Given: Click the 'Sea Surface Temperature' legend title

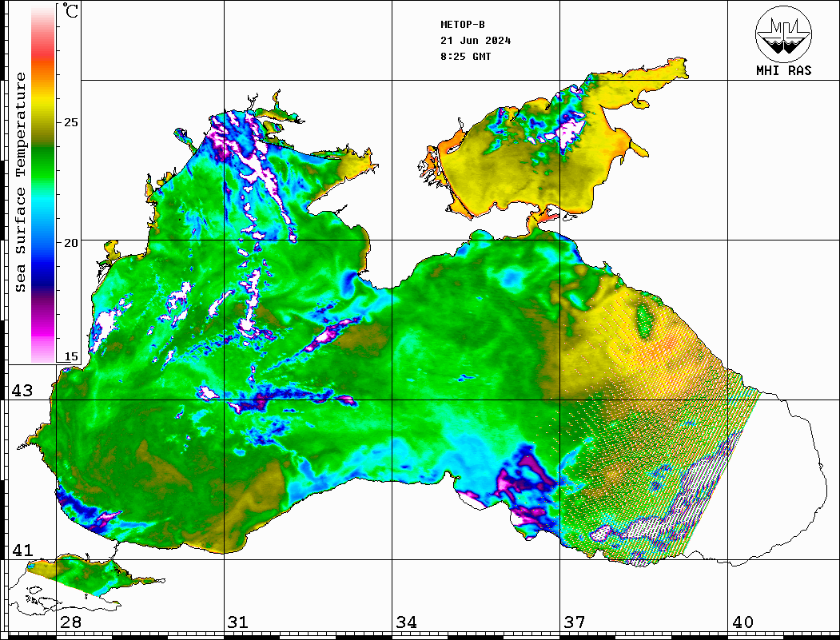Looking at the screenshot, I should coord(20,182).
